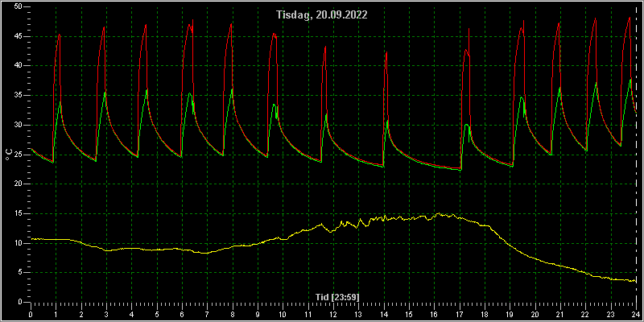Select hour 0 on the time axis
Image resolution: width=644 pixels, height=322 pixels.
click(x=31, y=314)
